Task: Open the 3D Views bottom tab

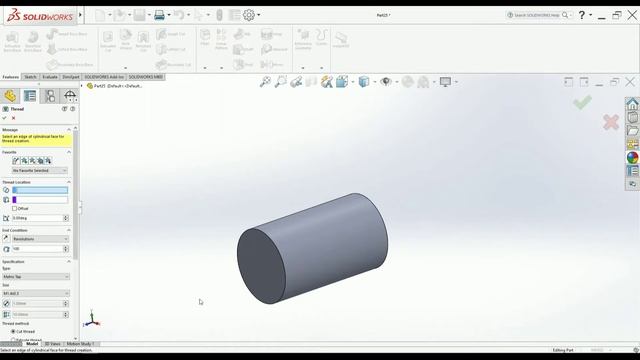Action: (x=52, y=344)
